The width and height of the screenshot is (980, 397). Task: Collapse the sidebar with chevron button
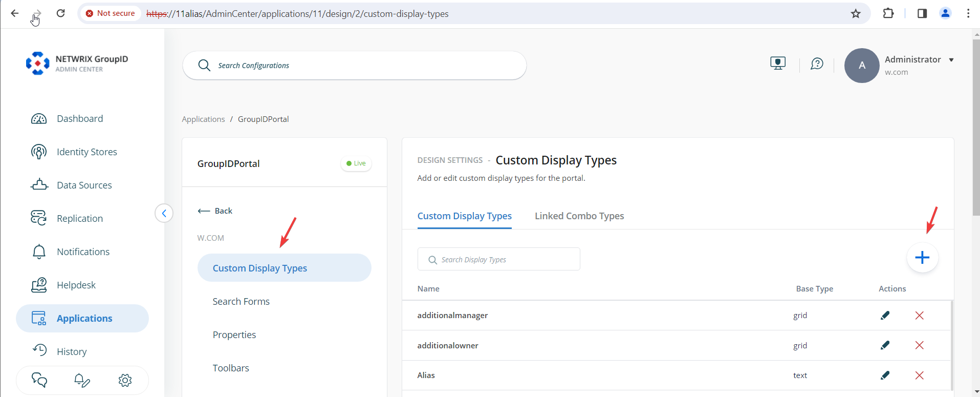pos(164,213)
